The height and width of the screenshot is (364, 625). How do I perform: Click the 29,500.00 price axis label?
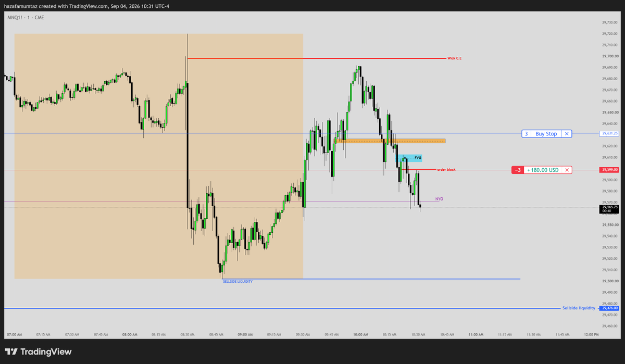(609, 281)
